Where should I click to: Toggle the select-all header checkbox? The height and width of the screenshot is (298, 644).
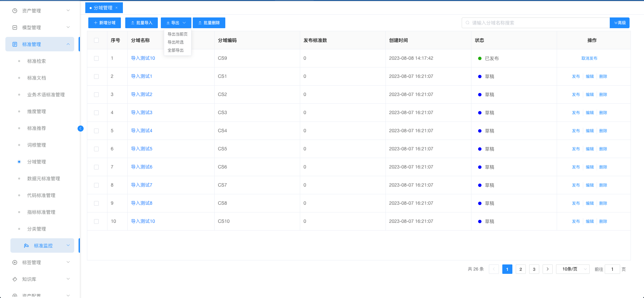(96, 40)
